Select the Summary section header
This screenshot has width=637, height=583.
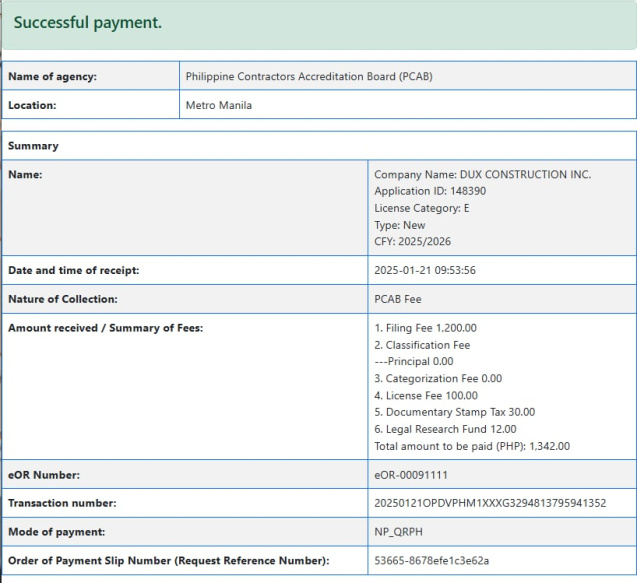pos(33,146)
